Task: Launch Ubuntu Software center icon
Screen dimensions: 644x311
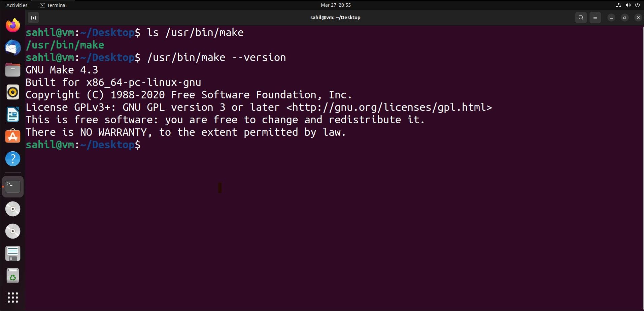Action: (x=12, y=136)
